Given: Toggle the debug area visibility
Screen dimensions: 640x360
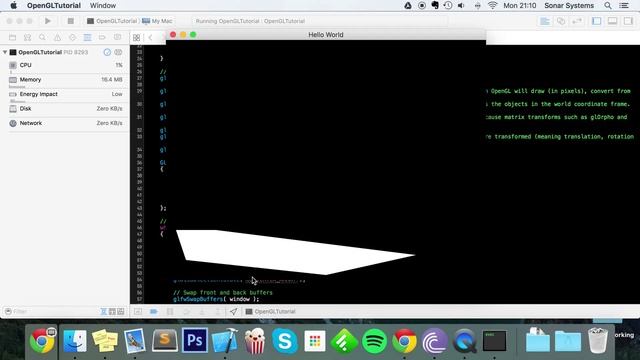Looking at the screenshot, I should (612, 21).
